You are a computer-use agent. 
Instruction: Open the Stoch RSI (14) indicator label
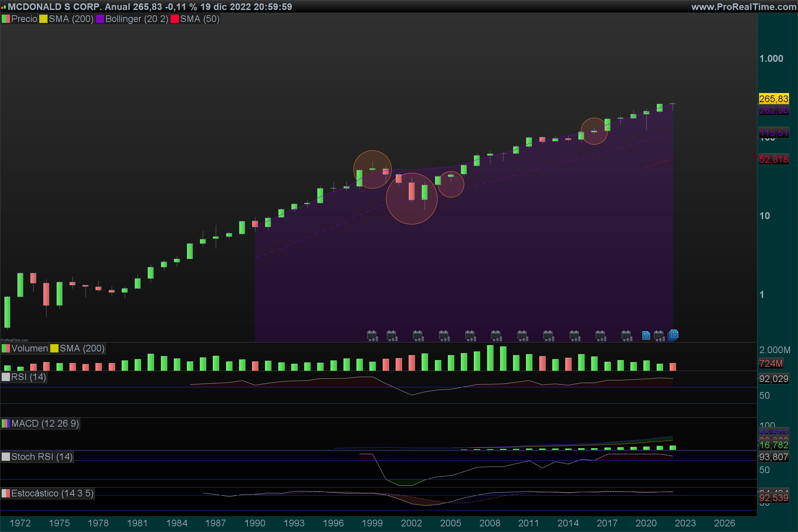click(42, 457)
